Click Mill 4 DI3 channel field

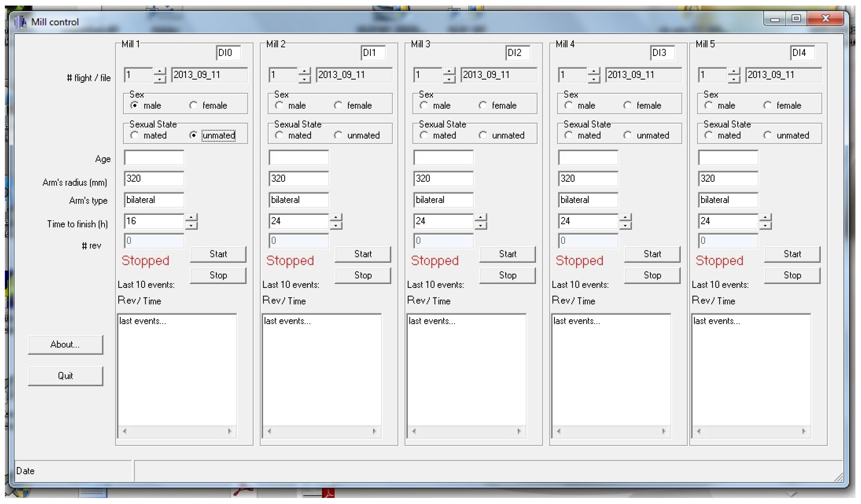(662, 53)
